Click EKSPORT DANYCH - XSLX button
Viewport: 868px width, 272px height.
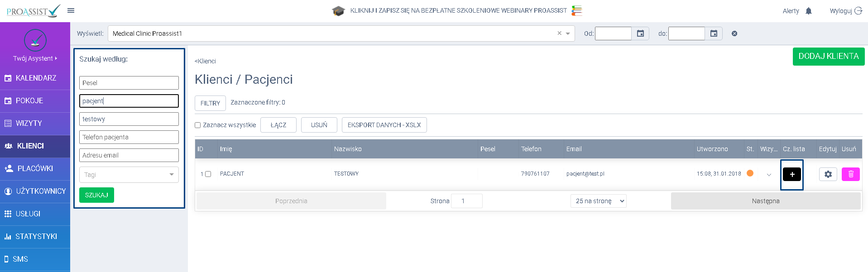(x=384, y=125)
